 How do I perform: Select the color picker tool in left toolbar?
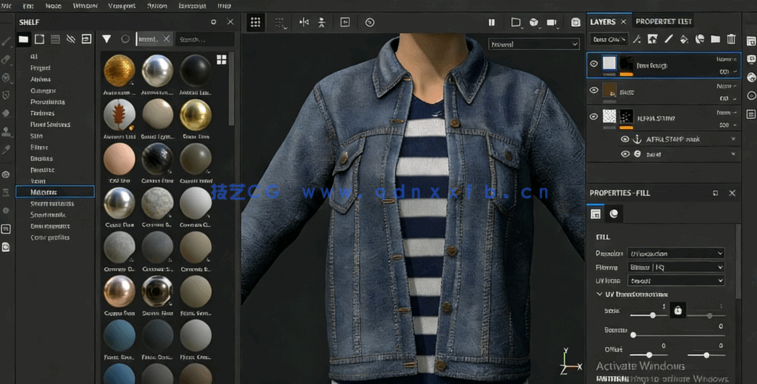[x=6, y=150]
